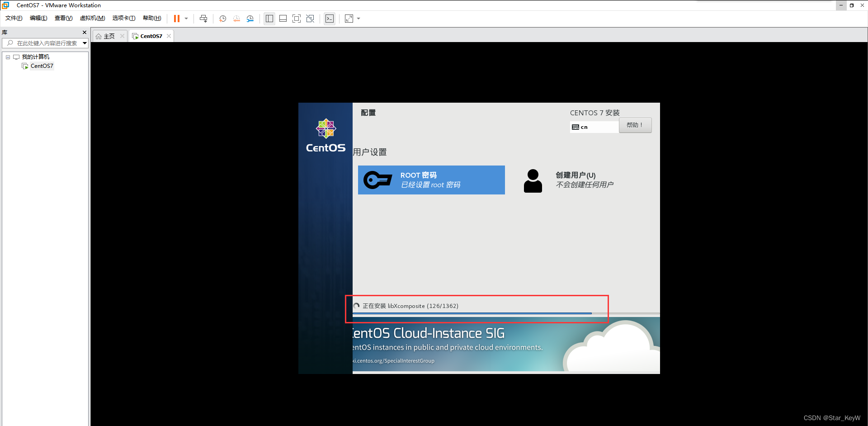Click the cn keyboard layout indicator
The height and width of the screenshot is (426, 868).
pyautogui.click(x=594, y=127)
